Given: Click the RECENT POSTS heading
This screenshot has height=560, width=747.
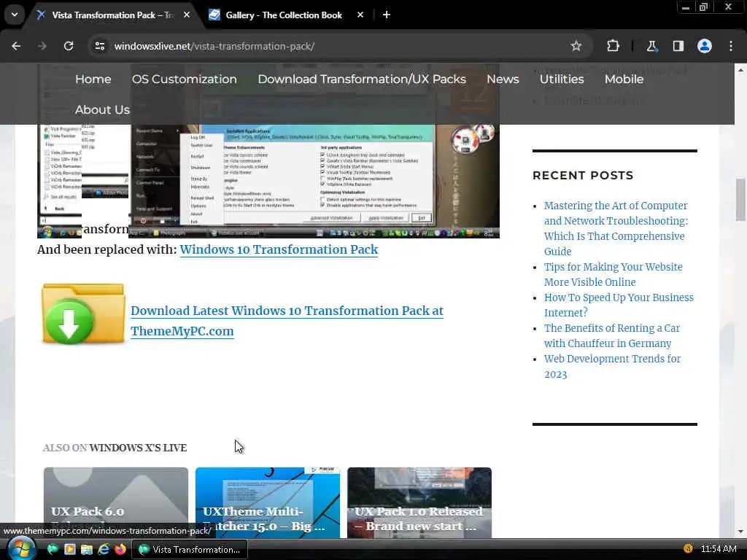Looking at the screenshot, I should pos(583,175).
